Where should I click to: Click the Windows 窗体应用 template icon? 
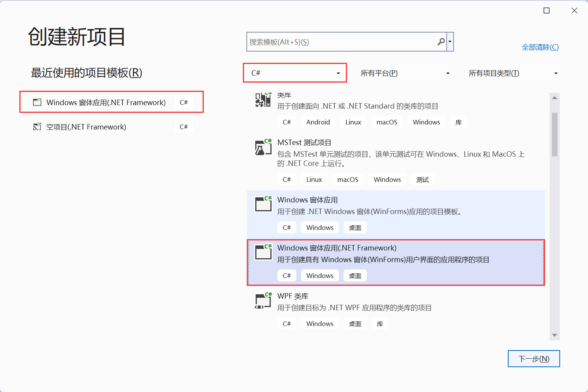coord(263,204)
